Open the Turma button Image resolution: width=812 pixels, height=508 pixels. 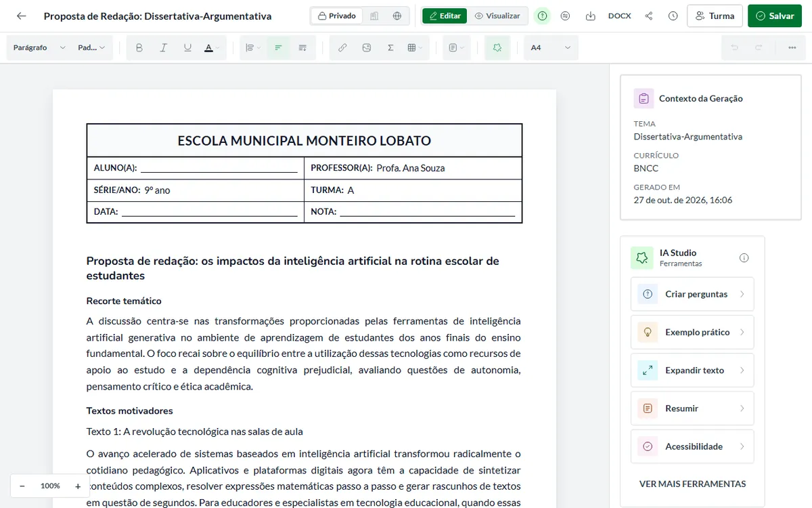715,16
